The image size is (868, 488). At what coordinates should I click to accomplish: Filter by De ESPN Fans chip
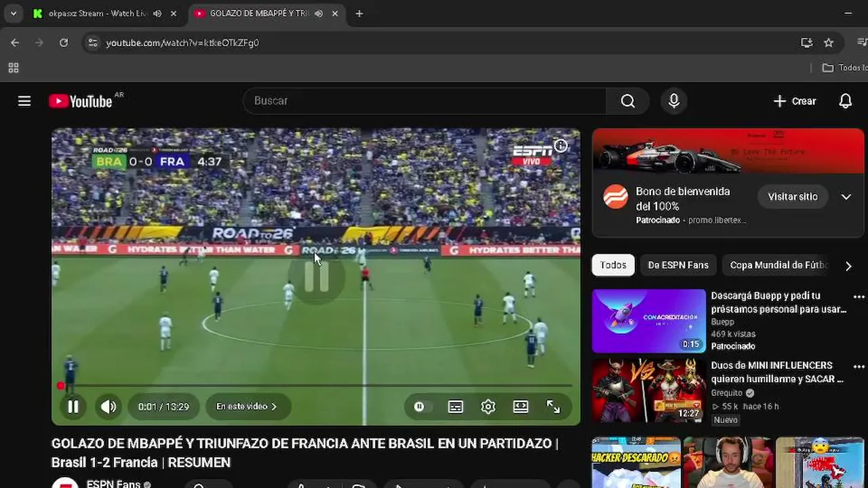pos(678,265)
